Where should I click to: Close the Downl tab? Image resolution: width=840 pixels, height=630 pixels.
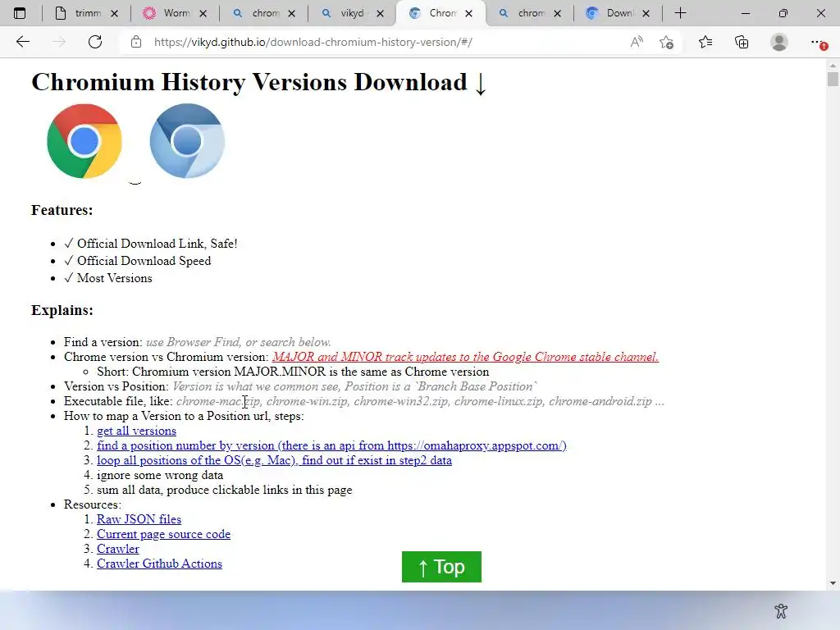click(x=646, y=13)
